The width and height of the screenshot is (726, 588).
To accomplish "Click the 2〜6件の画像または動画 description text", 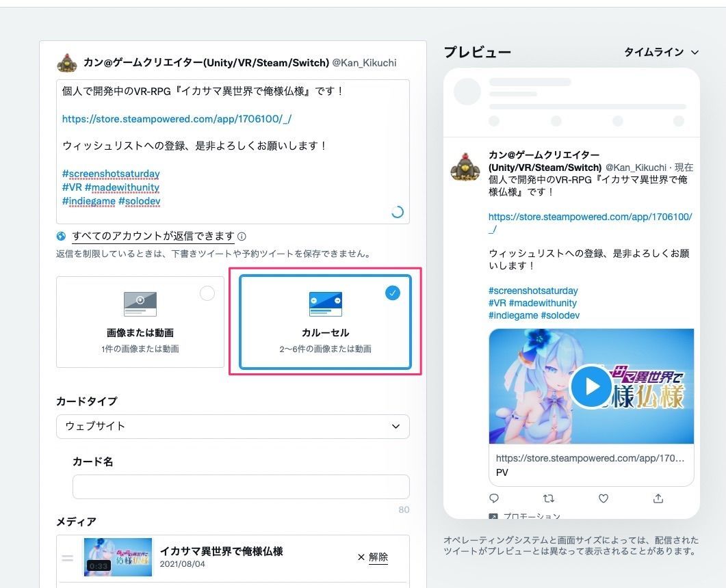I will (325, 349).
